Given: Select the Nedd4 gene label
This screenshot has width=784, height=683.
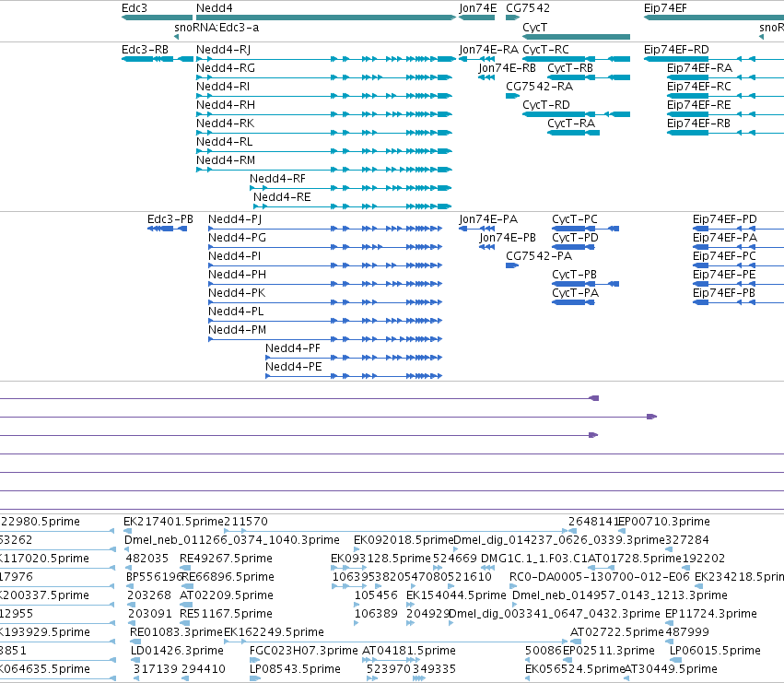Looking at the screenshot, I should [214, 8].
